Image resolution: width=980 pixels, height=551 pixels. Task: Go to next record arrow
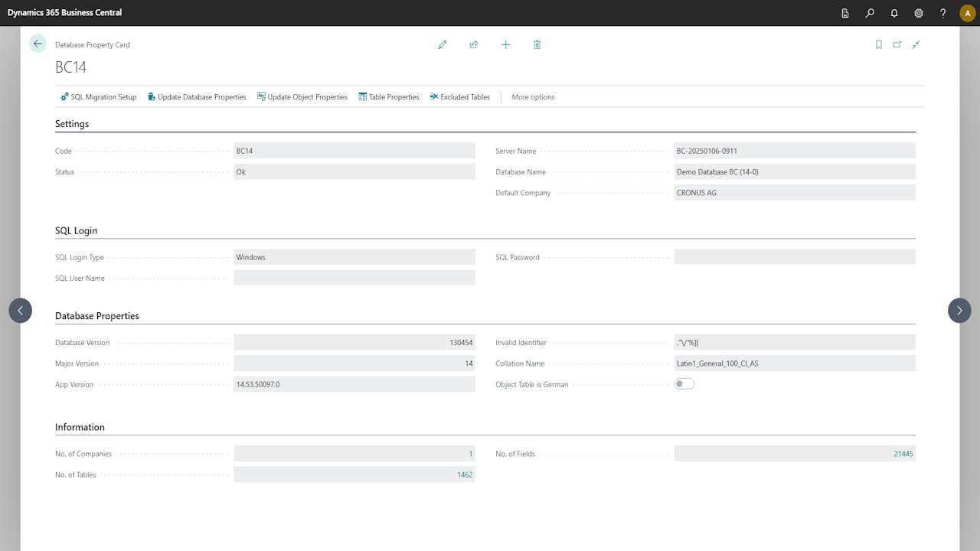click(x=959, y=310)
